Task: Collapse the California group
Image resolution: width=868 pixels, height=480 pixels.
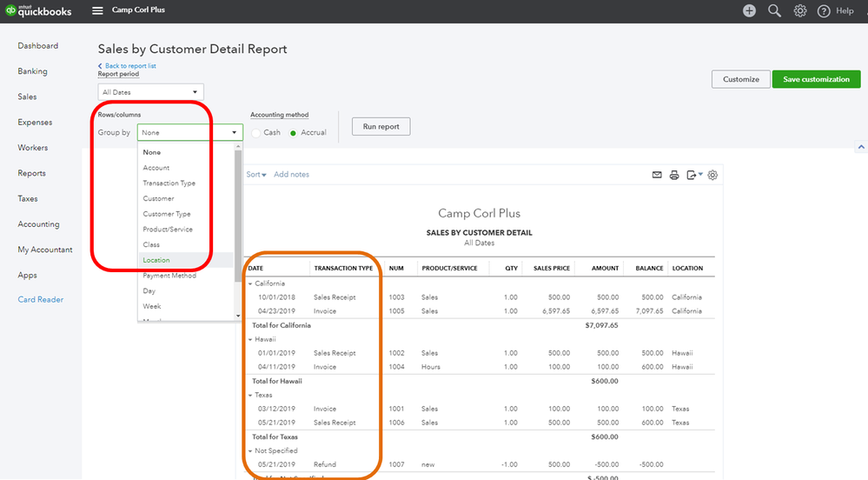Action: [x=250, y=283]
